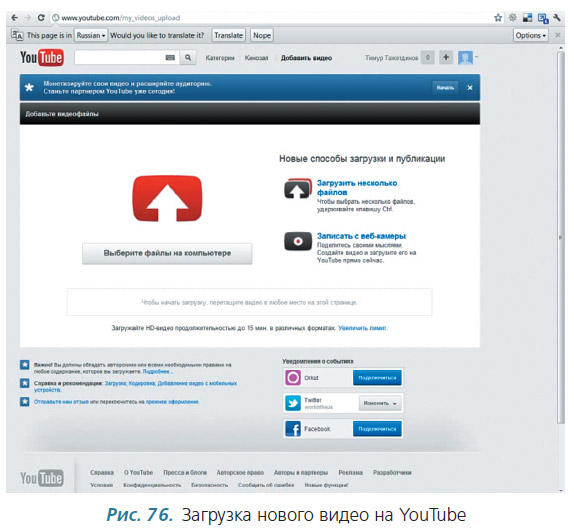The image size is (574, 532).
Task: Connect Orkut with Подключиться button
Action: click(x=377, y=377)
